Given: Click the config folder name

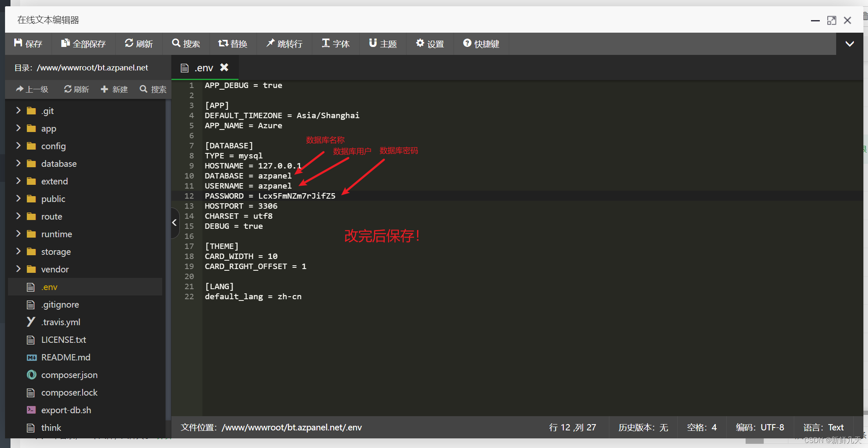Looking at the screenshot, I should [x=53, y=146].
